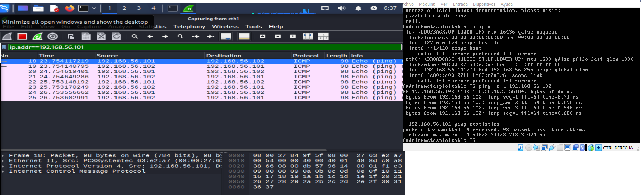
Task: Jump to the first packet
Action: pos(196,36)
